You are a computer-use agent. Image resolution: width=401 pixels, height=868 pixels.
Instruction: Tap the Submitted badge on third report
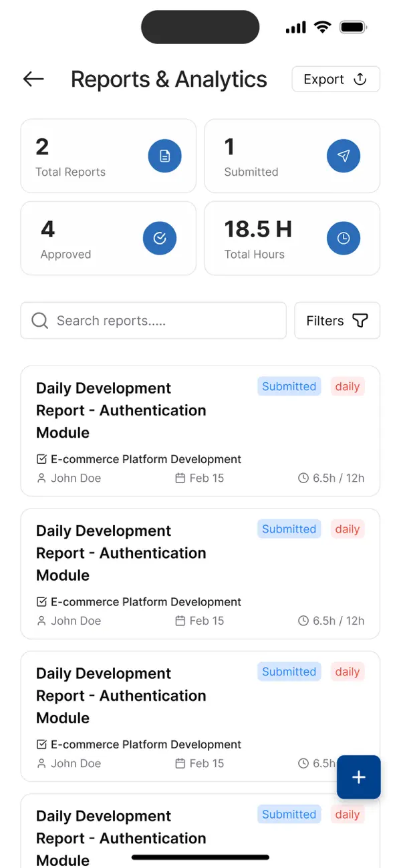[x=289, y=672]
